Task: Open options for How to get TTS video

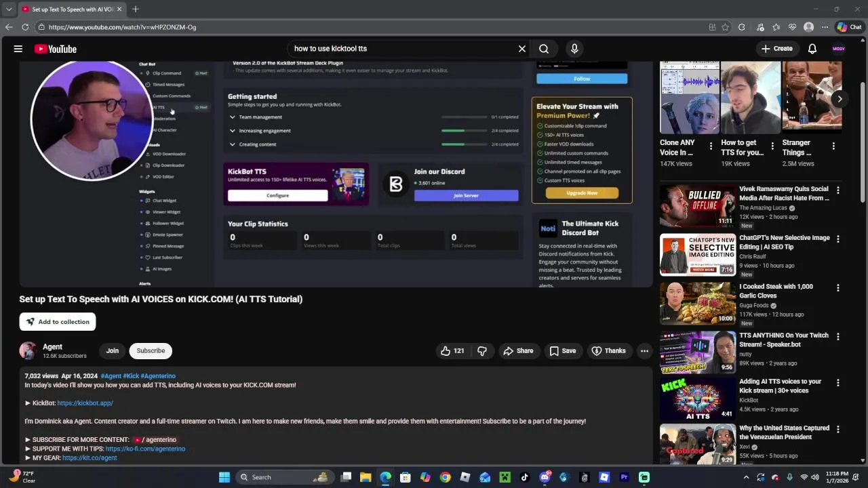Action: point(772,146)
